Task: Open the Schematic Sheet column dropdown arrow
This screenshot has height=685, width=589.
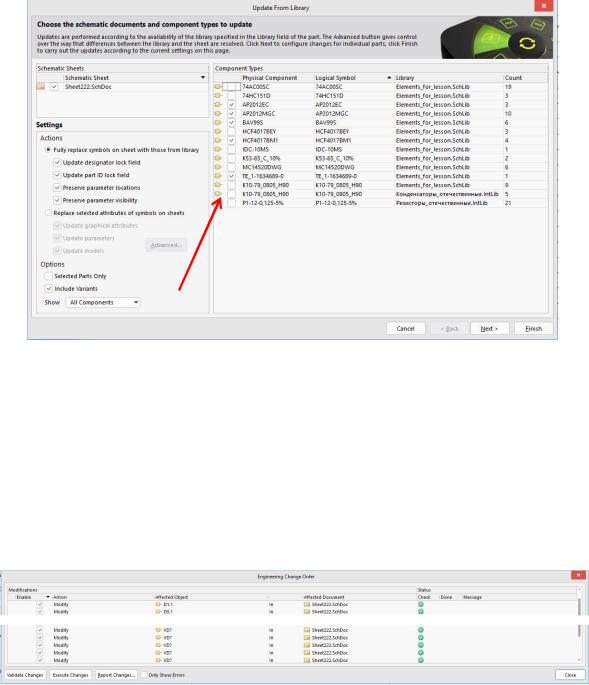Action: [x=203, y=77]
